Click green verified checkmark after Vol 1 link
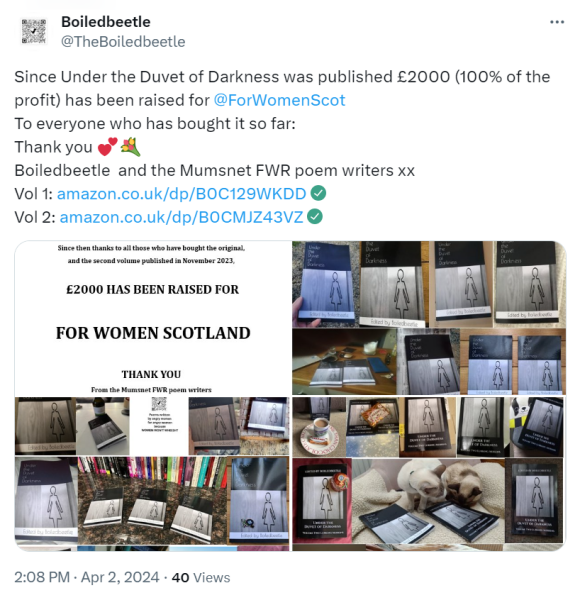The width and height of the screenshot is (580, 600). (x=318, y=193)
